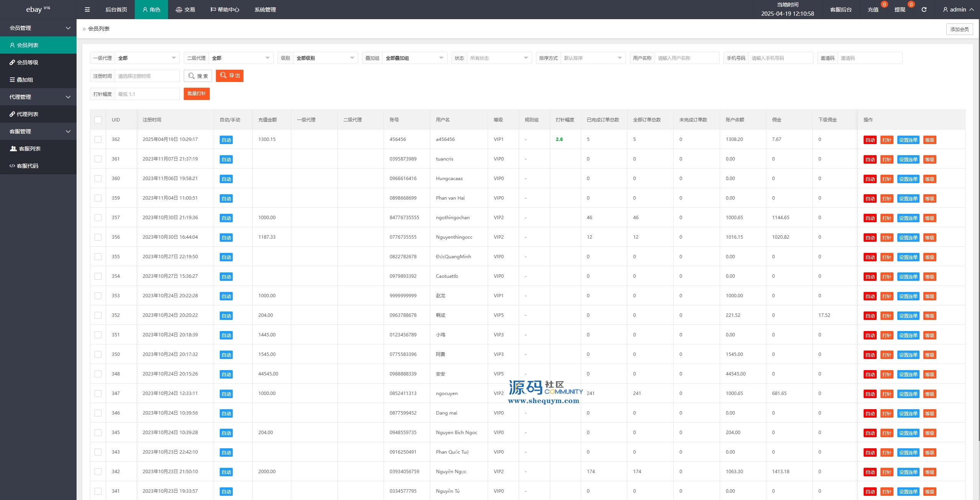This screenshot has width=980, height=500.
Task: Open 客服代码 sidebar item
Action: point(27,166)
